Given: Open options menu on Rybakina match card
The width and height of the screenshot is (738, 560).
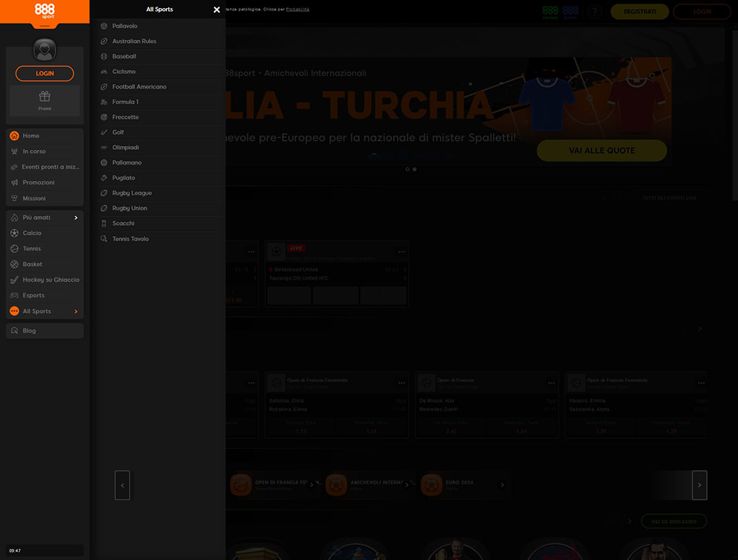Looking at the screenshot, I should [401, 383].
